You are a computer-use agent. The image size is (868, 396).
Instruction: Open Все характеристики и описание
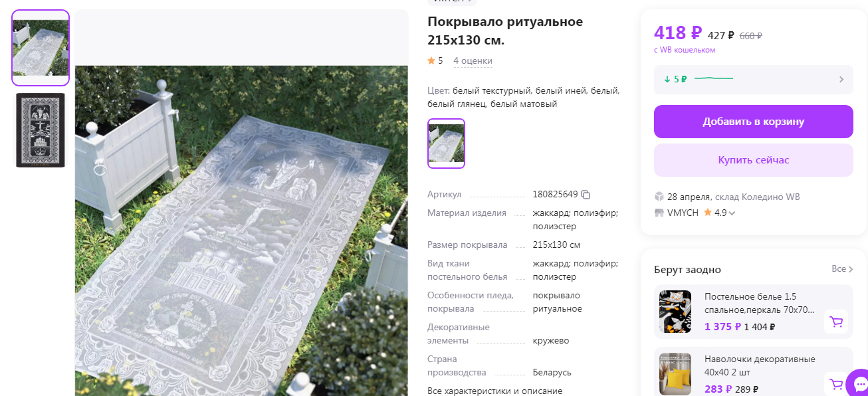tap(494, 391)
